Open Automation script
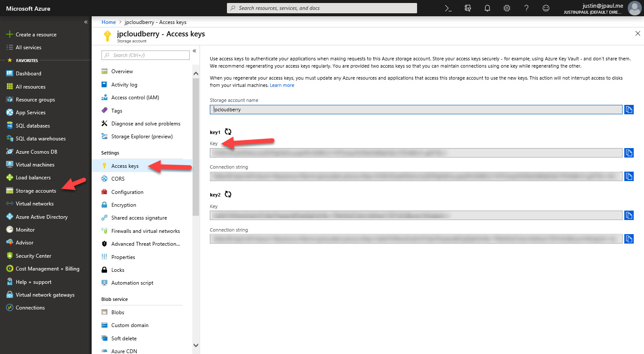This screenshot has height=354, width=644. (132, 283)
